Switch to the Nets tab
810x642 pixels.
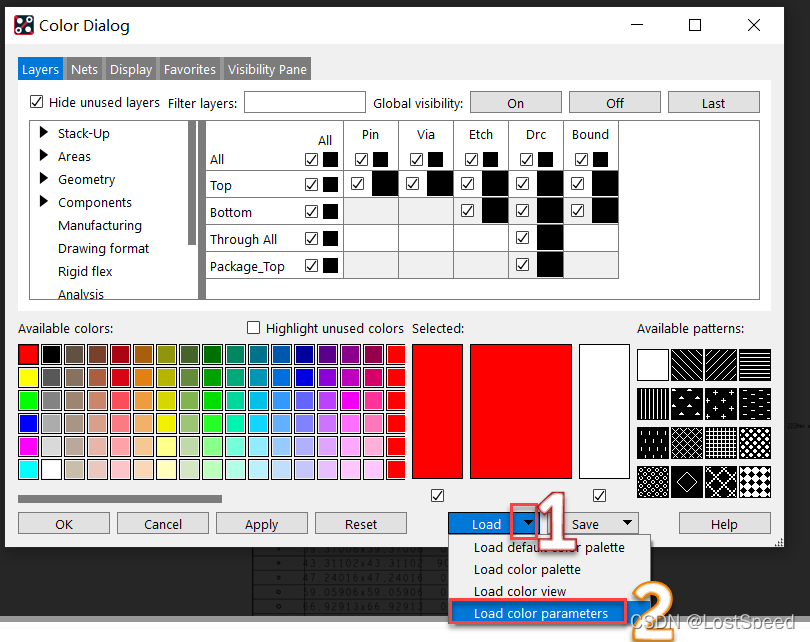click(84, 69)
